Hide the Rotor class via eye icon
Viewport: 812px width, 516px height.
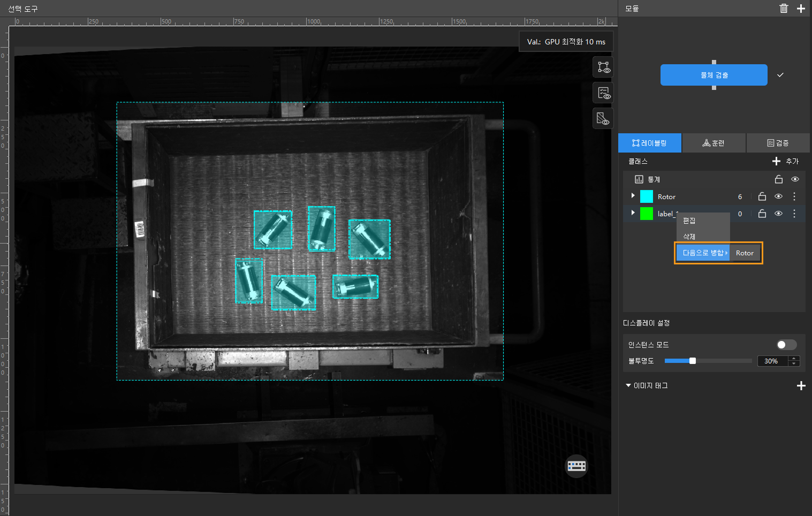tap(778, 196)
